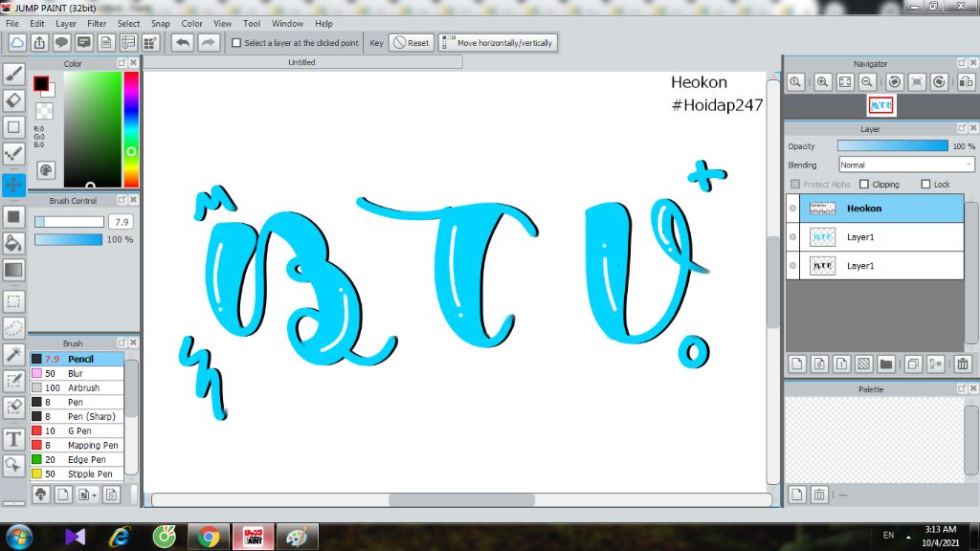Add a new layer in Layer panel
The image size is (980, 551).
tap(797, 364)
